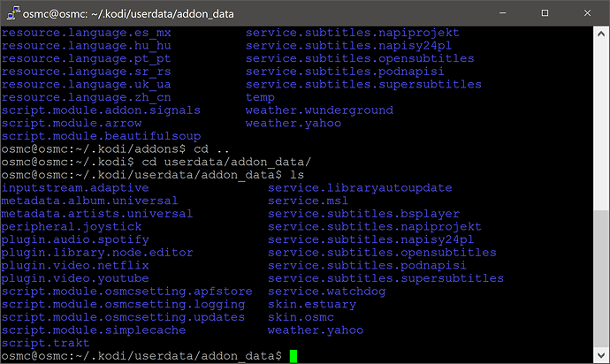
Task: Select the text 'skin.osmc'
Action: [301, 317]
